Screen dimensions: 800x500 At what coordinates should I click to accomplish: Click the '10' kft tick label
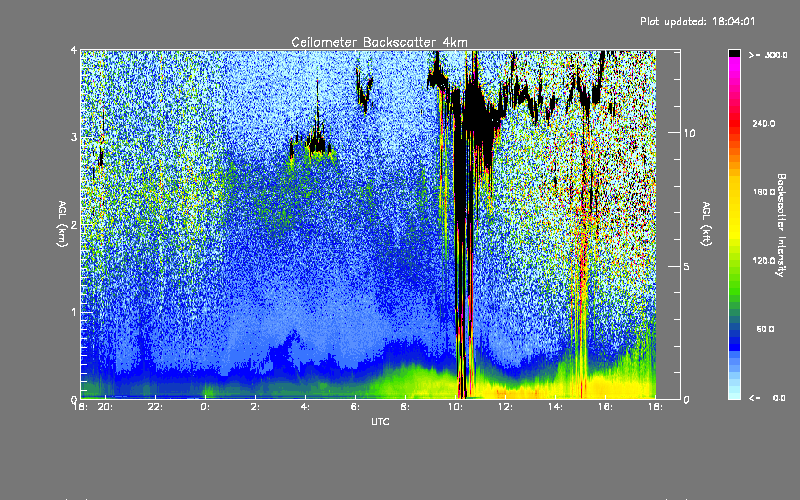(x=689, y=133)
